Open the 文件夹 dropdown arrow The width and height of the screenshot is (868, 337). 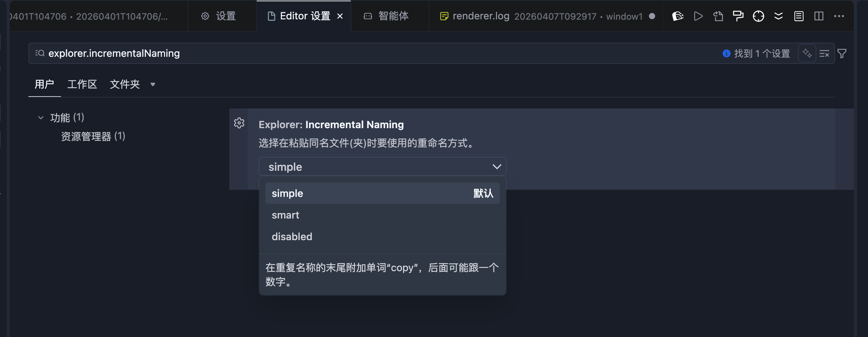click(153, 84)
